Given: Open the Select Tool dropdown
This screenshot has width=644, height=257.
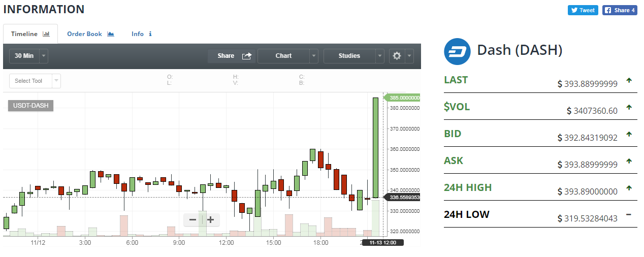Looking at the screenshot, I should pyautogui.click(x=35, y=81).
